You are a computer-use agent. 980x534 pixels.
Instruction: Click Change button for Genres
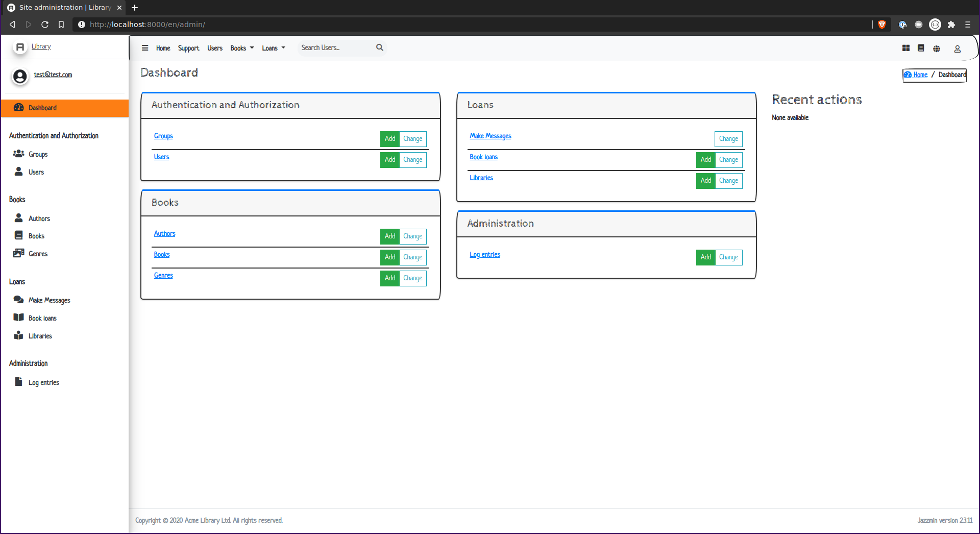tap(413, 278)
